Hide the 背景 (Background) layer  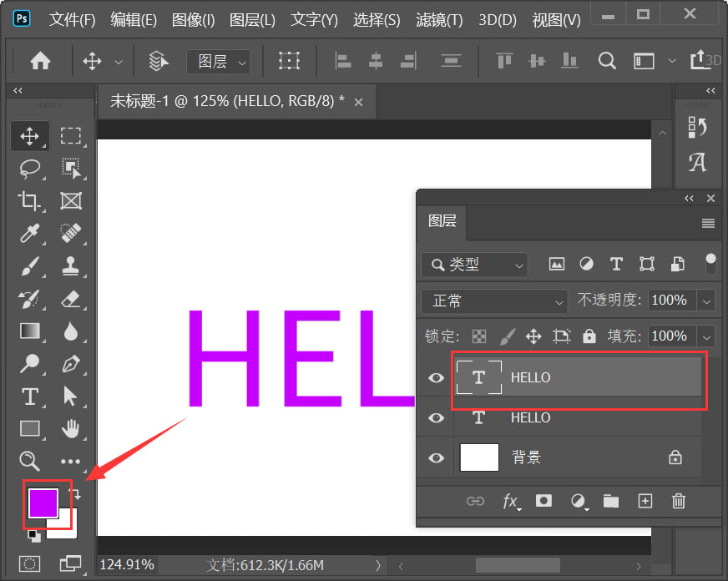(x=435, y=457)
